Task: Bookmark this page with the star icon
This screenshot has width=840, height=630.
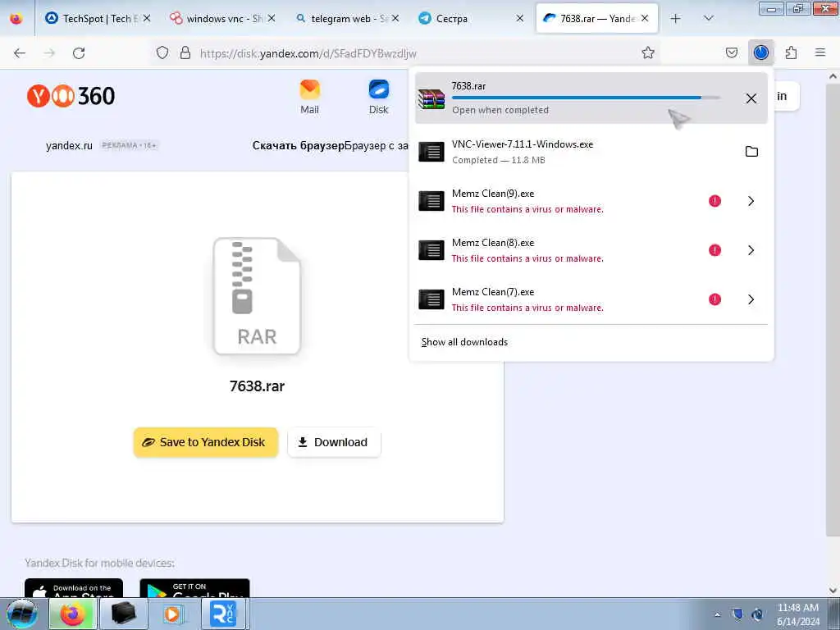Action: coord(648,52)
